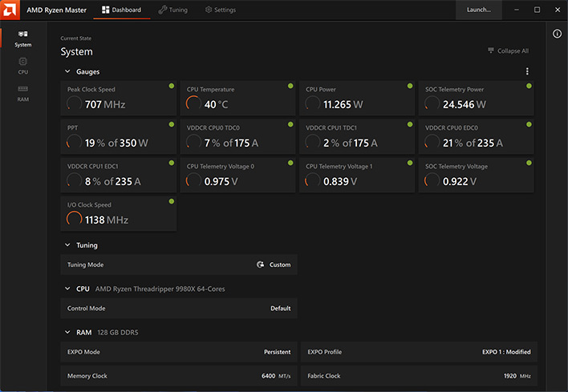This screenshot has width=568, height=392.
Task: Open the Gauges three-dot options menu
Action: [527, 71]
